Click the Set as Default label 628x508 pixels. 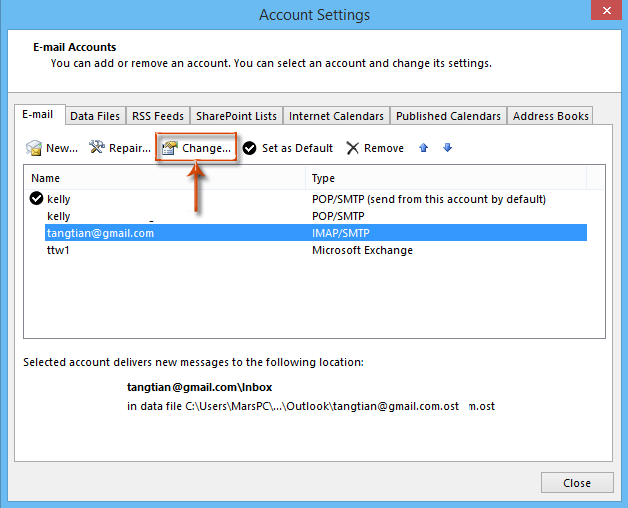pos(297,148)
